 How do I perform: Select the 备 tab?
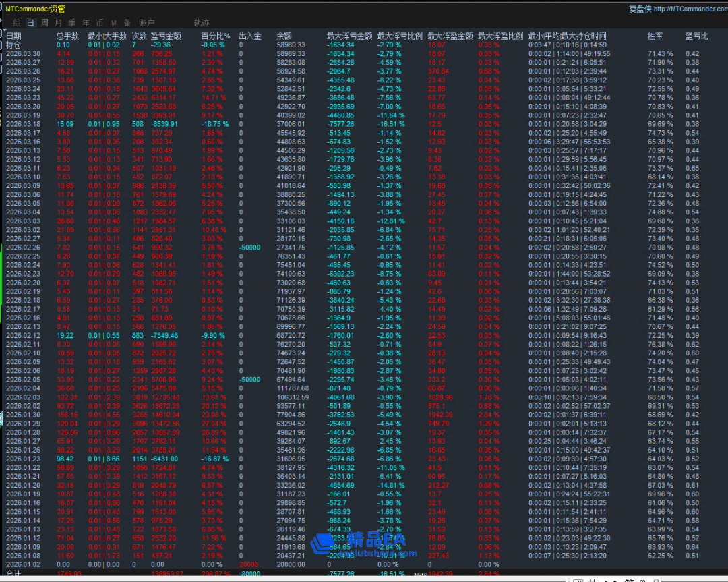coord(127,23)
